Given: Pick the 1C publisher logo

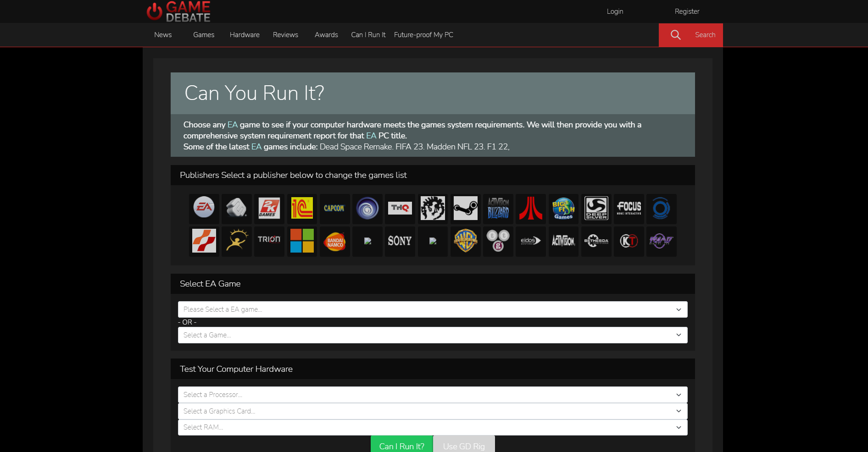Looking at the screenshot, I should pyautogui.click(x=302, y=208).
